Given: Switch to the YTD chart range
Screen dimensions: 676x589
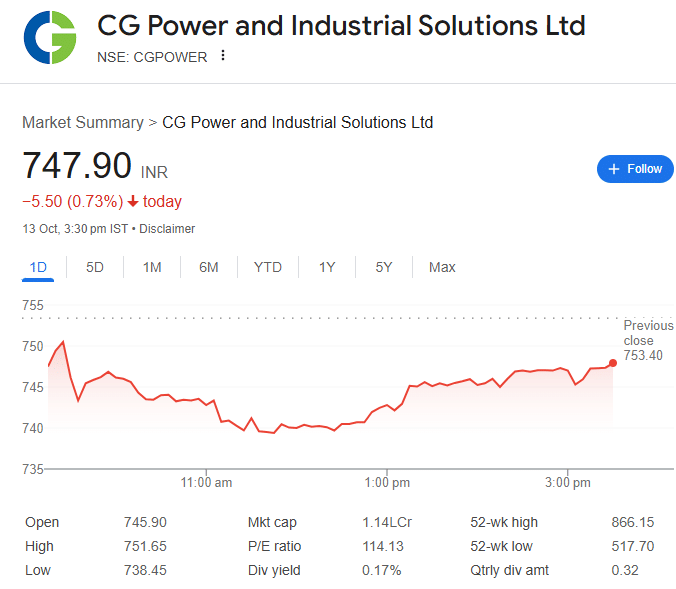Looking at the screenshot, I should [x=268, y=267].
